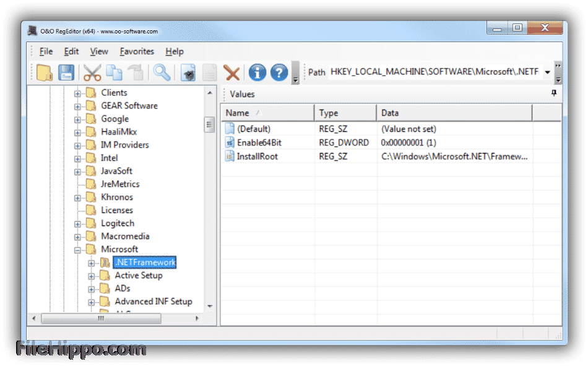Image resolution: width=588 pixels, height=366 pixels.
Task: Expand the Google registry key
Action: [78, 119]
